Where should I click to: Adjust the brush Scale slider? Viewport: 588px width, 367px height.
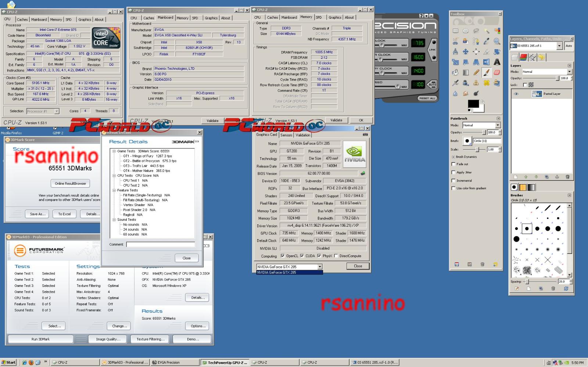[x=474, y=150]
